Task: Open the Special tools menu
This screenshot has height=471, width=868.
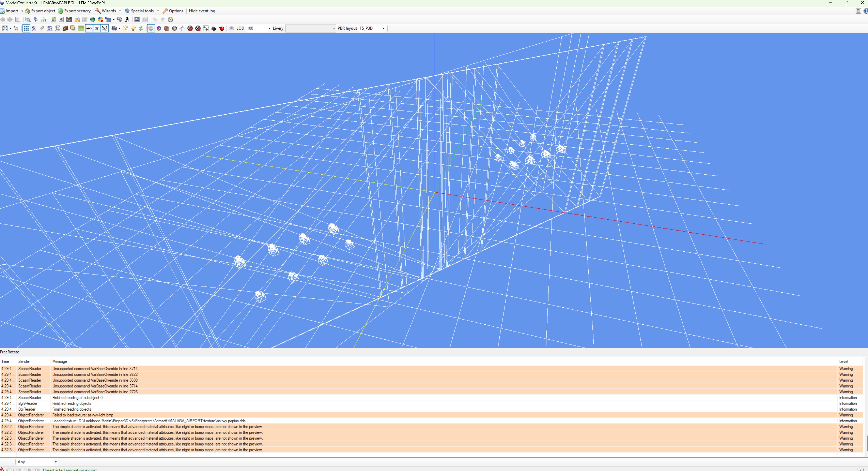Action: [x=139, y=11]
